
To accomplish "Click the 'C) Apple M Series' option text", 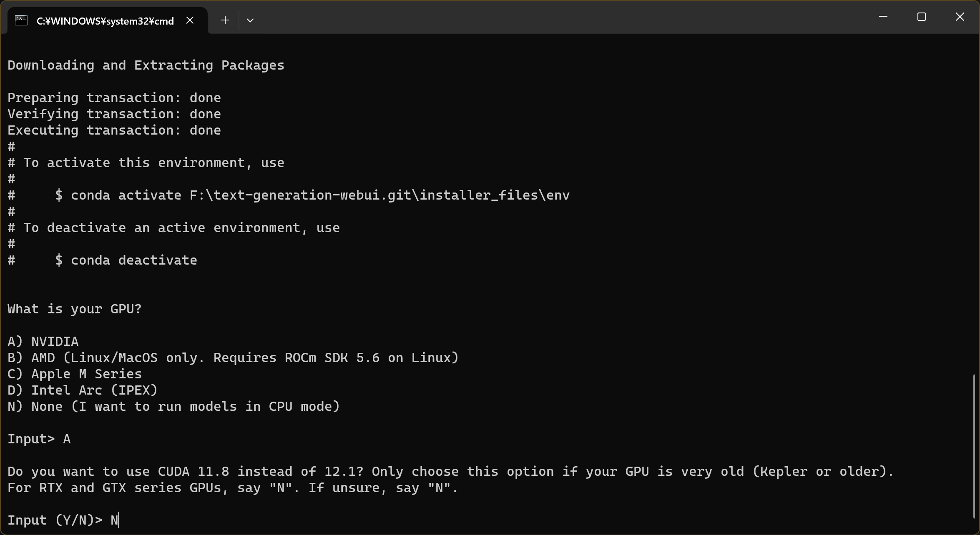I will (x=75, y=374).
